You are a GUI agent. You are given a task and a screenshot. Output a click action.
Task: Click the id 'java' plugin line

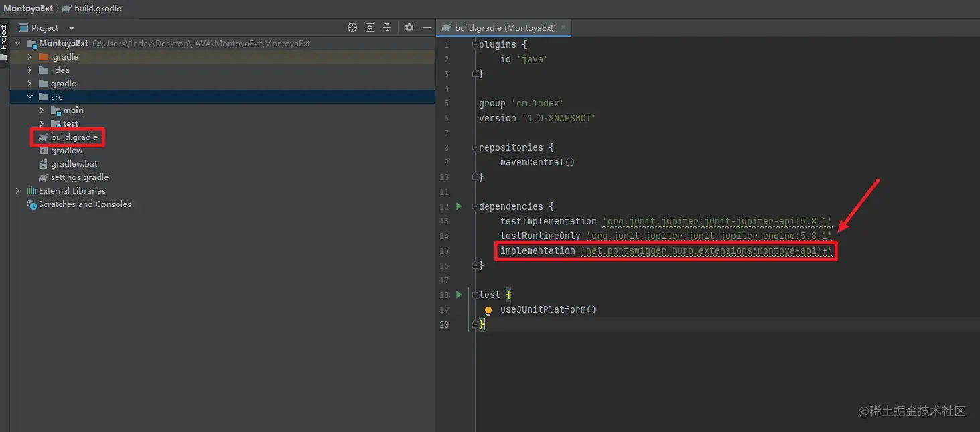point(524,59)
